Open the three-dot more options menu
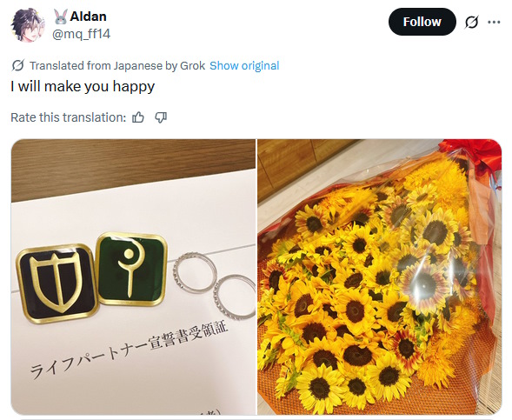This screenshot has width=512, height=420. tap(494, 23)
